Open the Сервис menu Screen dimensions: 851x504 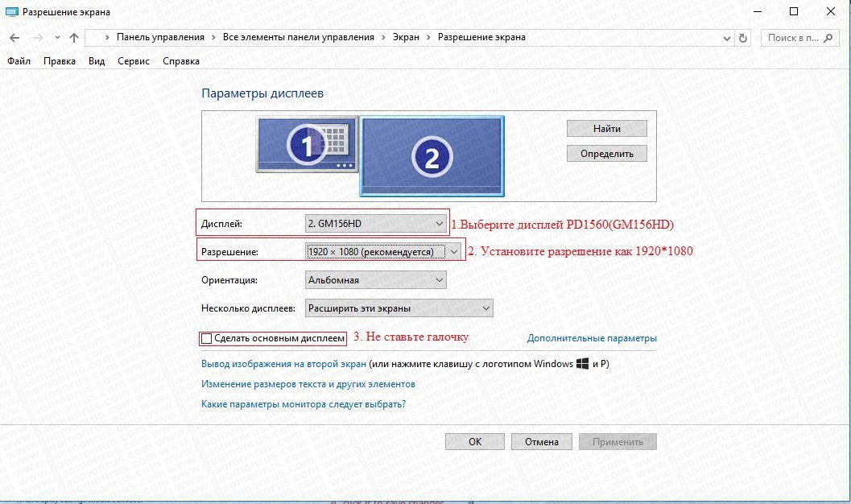(134, 60)
